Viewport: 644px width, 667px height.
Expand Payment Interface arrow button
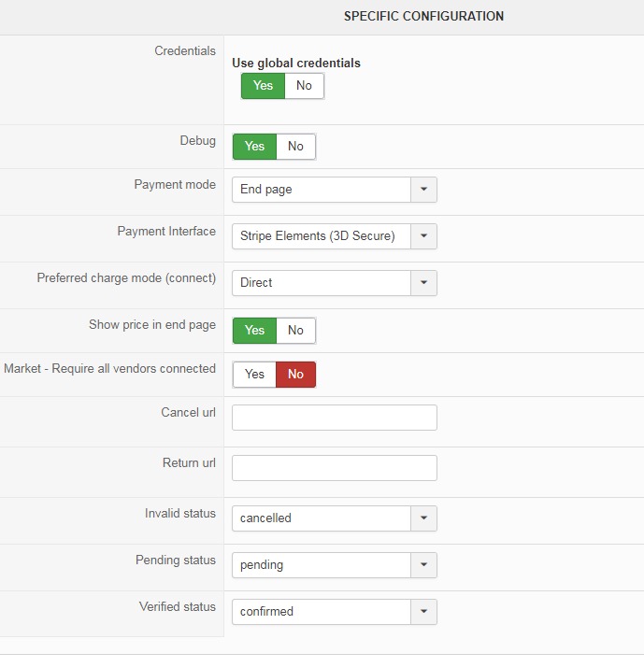pyautogui.click(x=423, y=236)
